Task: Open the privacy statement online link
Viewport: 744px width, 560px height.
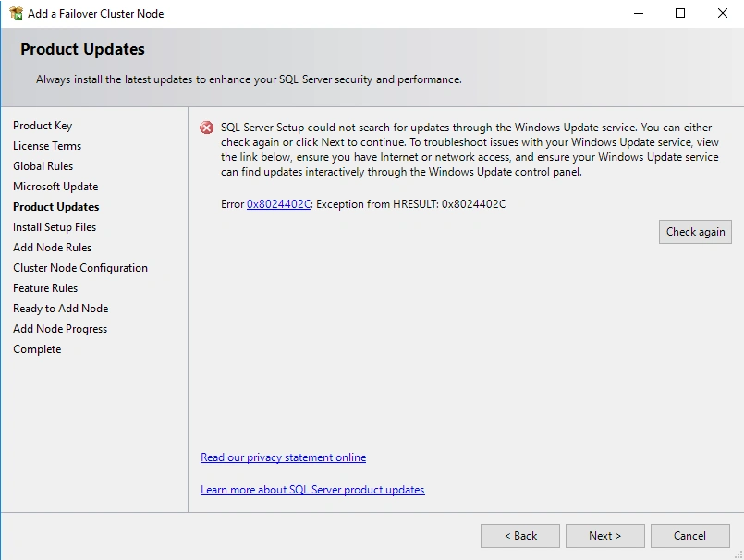Action: [x=283, y=457]
